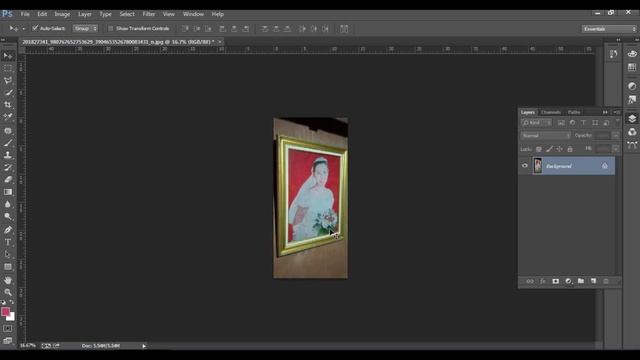Toggle lock transparent pixels

click(x=539, y=149)
